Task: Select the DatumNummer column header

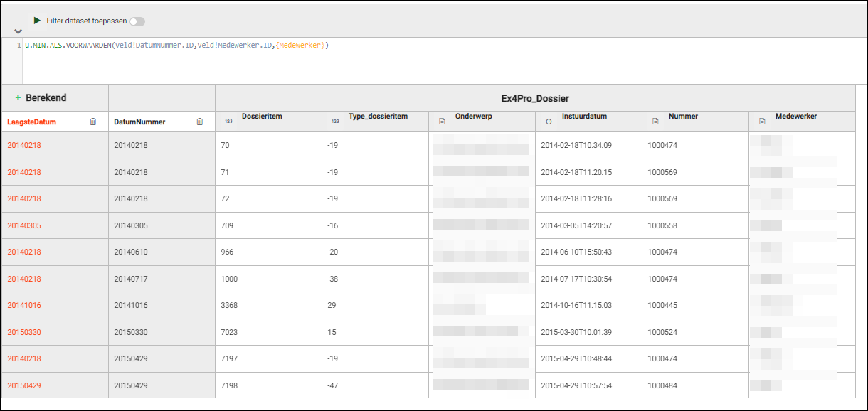Action: click(x=139, y=122)
